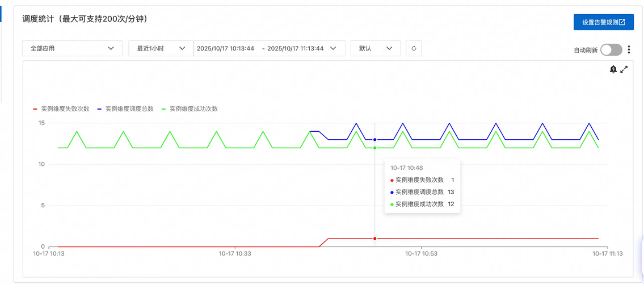Click the red data point at 10:48
The height and width of the screenshot is (284, 644).
pos(375,239)
